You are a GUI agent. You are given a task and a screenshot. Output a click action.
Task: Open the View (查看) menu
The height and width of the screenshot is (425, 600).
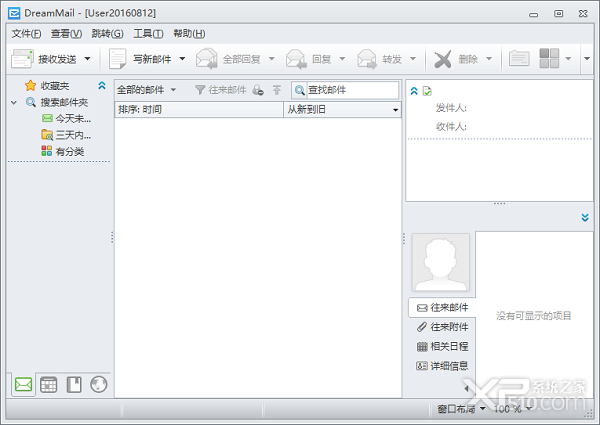(x=66, y=34)
